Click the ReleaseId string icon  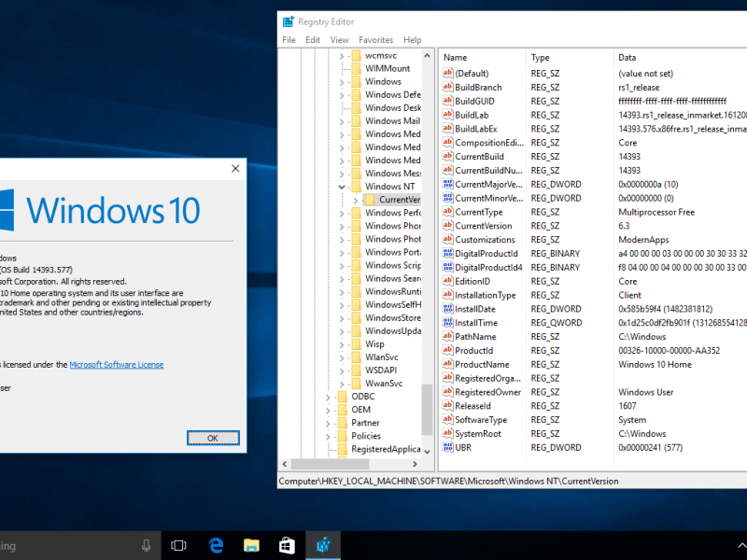(447, 406)
